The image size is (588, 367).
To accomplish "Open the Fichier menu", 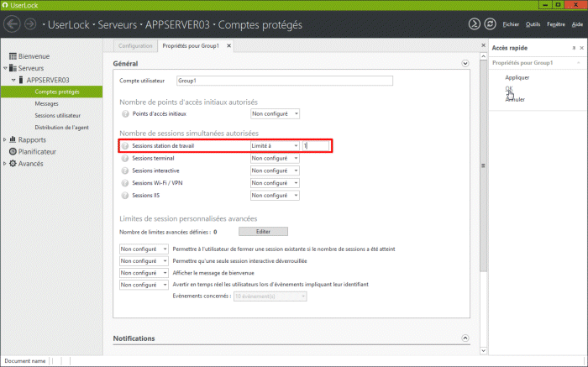I will [x=511, y=24].
